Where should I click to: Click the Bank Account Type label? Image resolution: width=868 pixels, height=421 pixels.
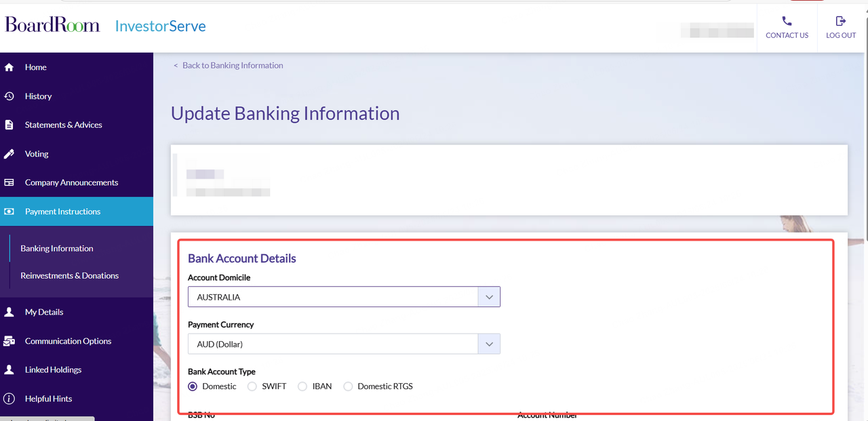coord(222,372)
